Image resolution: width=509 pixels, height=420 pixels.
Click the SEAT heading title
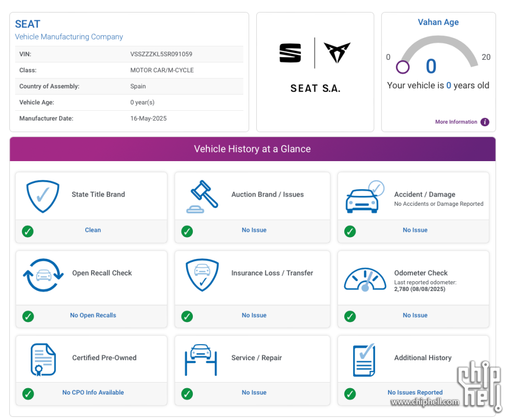pos(28,24)
